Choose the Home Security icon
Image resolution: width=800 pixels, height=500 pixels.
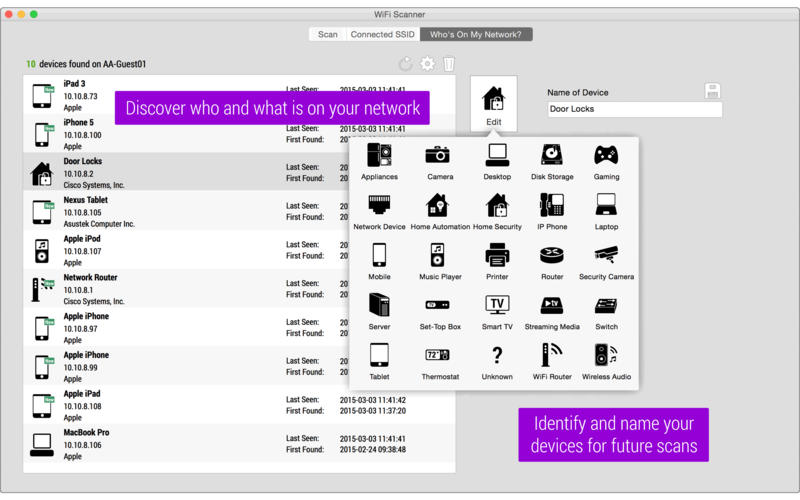(497, 205)
